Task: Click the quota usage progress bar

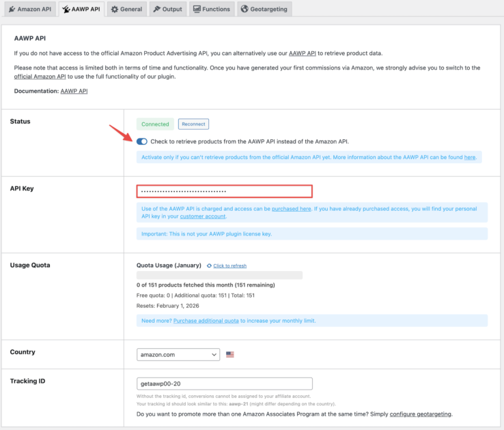Action: [219, 275]
